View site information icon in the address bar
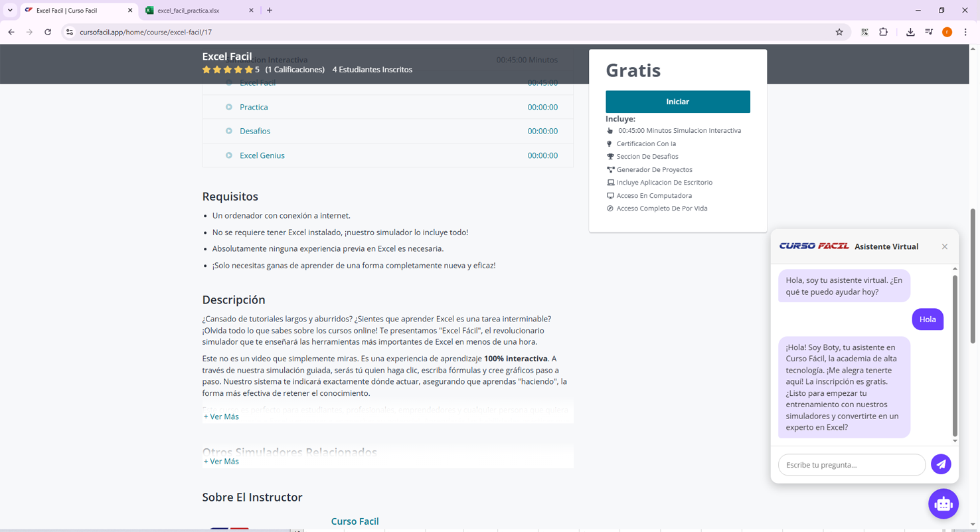Screen dimensions: 980x532 point(69,32)
